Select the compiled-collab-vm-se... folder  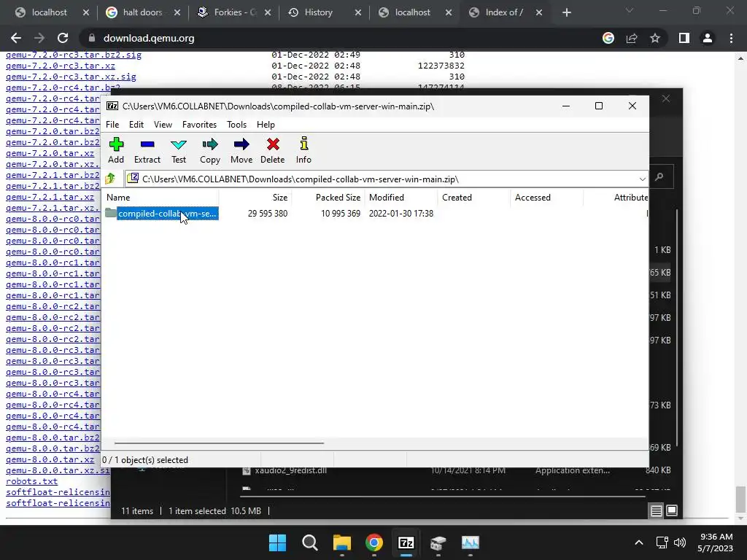(x=167, y=214)
